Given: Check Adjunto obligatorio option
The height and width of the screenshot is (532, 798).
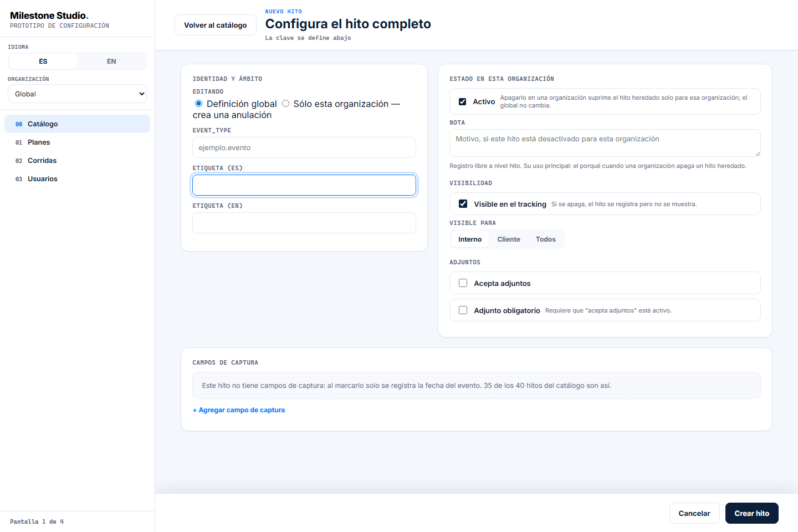Looking at the screenshot, I should click(x=463, y=310).
